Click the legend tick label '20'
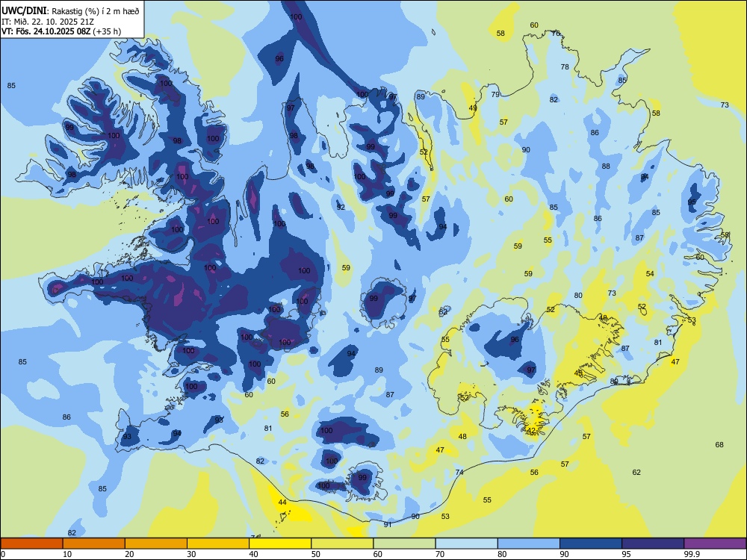This screenshot has height=560, width=747. point(129,554)
